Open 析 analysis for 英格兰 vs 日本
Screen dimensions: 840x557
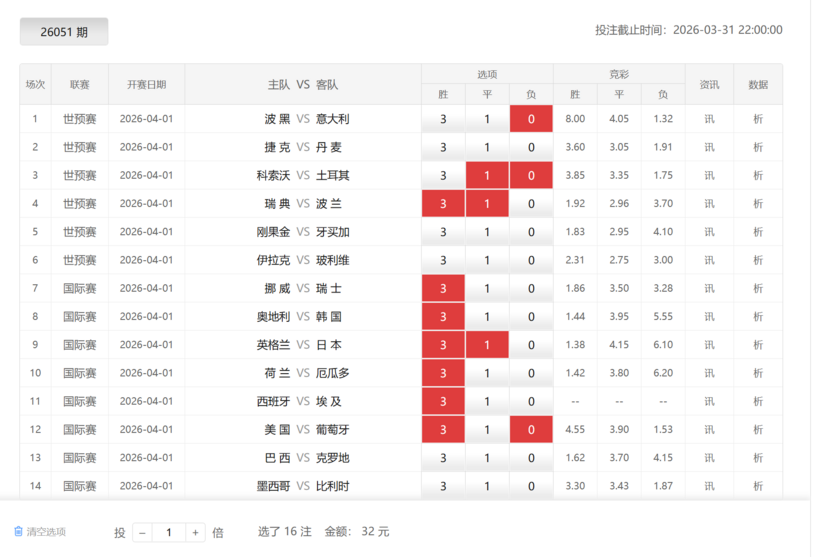(x=757, y=345)
